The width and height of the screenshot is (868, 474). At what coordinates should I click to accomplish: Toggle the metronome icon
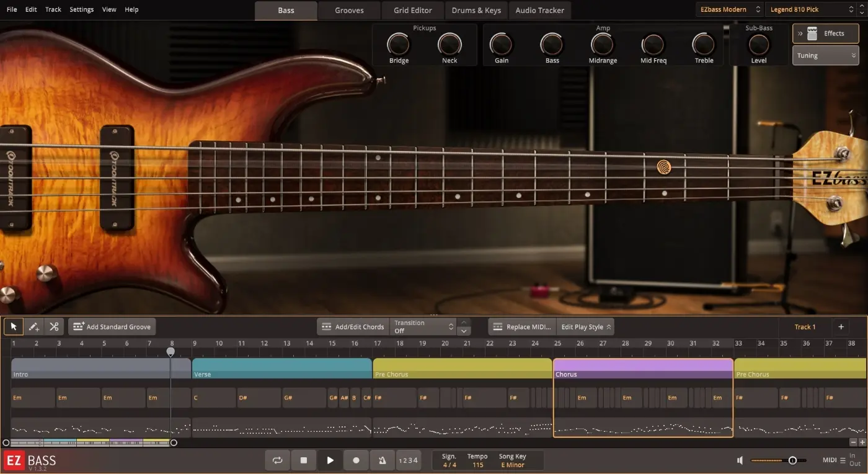[x=382, y=460]
